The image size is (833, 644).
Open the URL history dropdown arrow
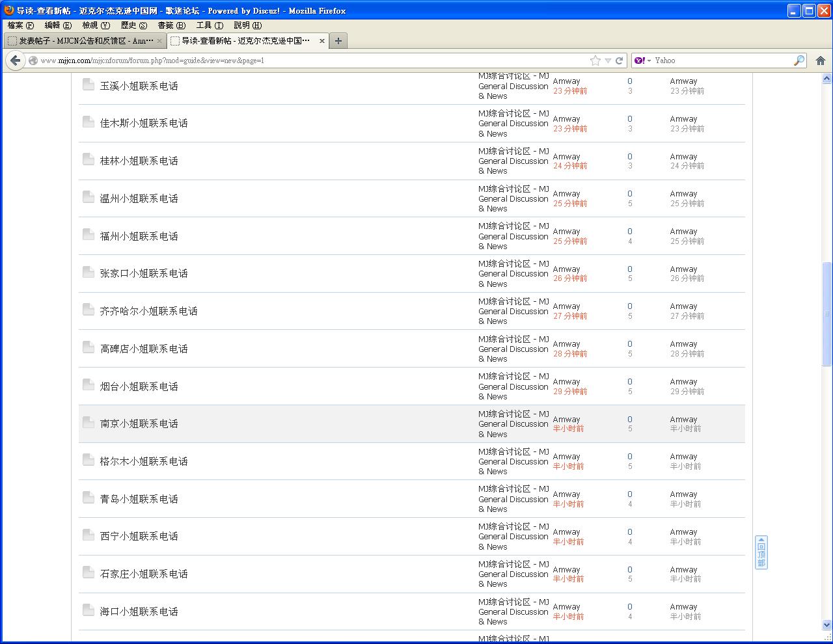[x=607, y=60]
